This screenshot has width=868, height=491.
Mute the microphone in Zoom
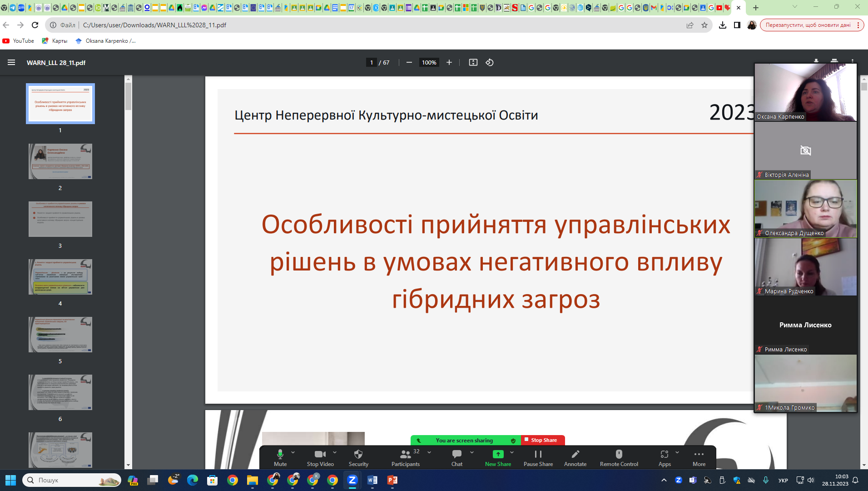tap(280, 457)
